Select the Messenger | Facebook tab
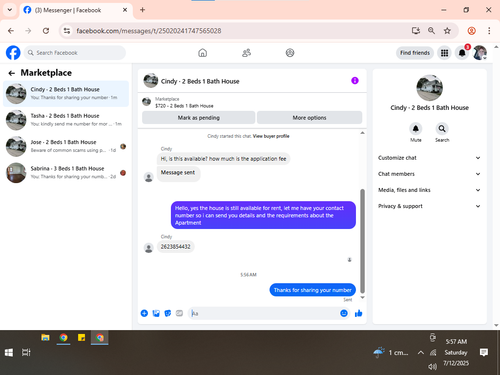500x375 pixels. pyautogui.click(x=76, y=10)
